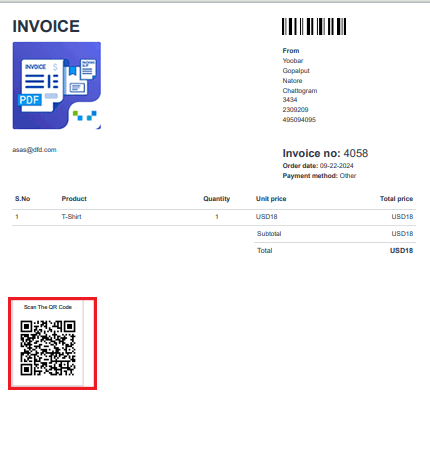
Task: Click the Yoobar sender name
Action: (293, 61)
